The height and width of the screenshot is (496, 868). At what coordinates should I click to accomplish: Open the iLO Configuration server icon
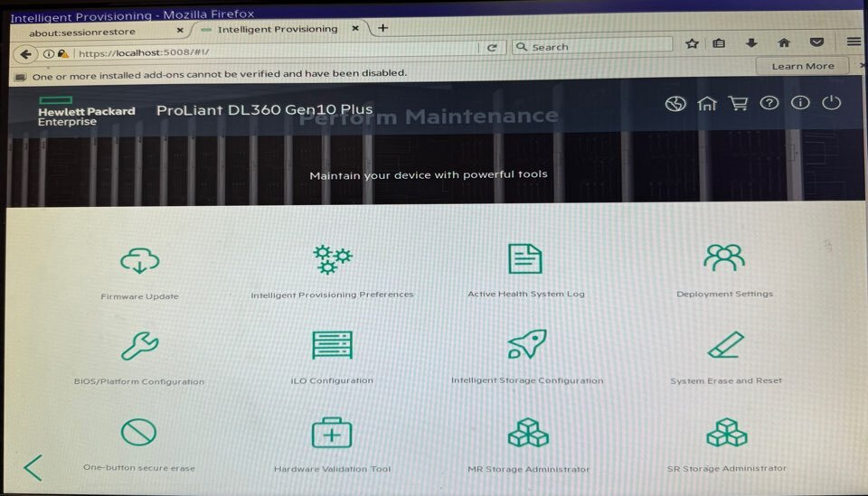332,345
